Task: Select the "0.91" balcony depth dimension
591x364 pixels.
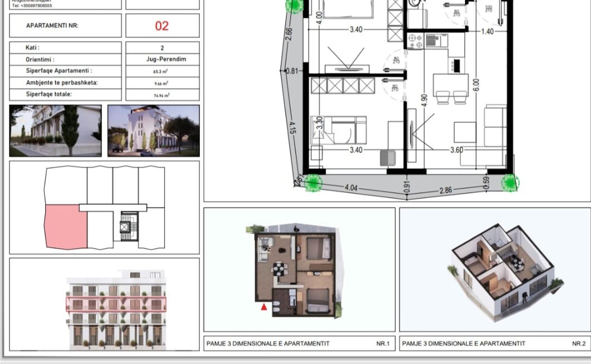Action: click(407, 187)
